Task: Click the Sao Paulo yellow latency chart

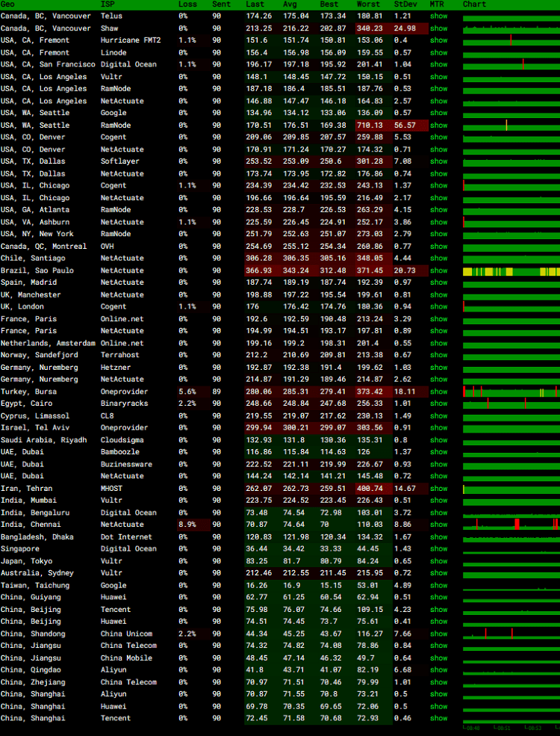Action: coord(511,271)
